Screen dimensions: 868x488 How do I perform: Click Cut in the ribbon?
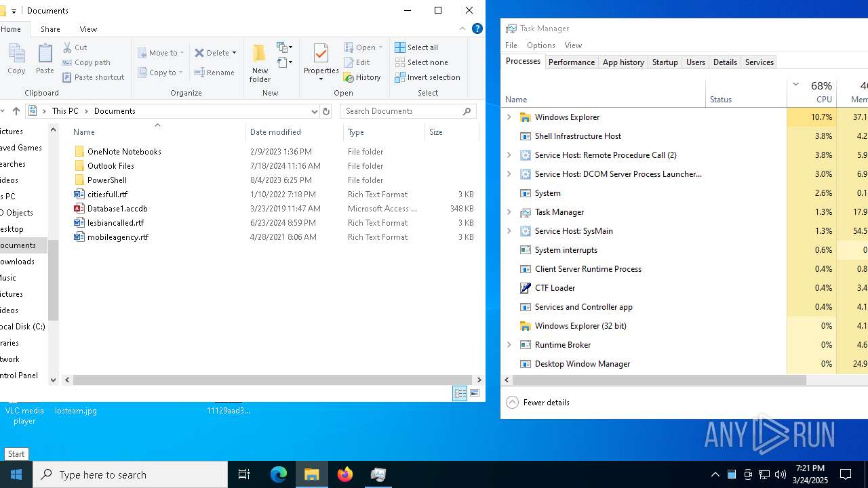pos(75,47)
